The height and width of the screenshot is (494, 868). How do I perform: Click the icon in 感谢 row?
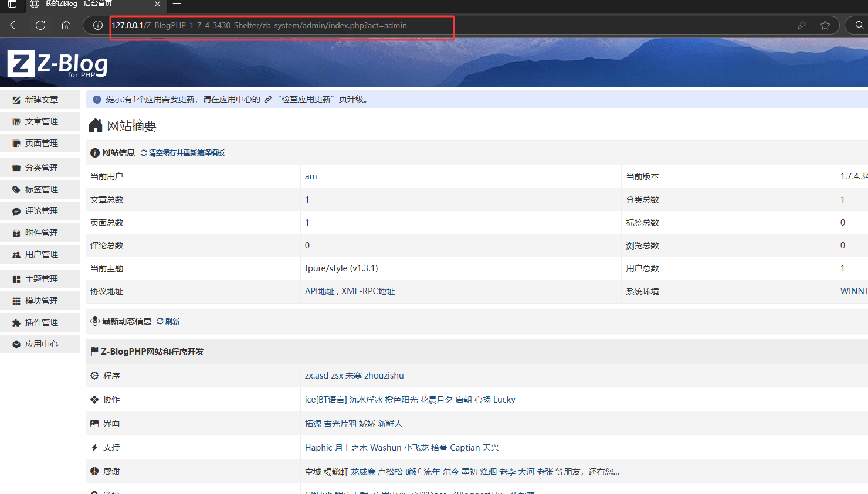tap(94, 471)
